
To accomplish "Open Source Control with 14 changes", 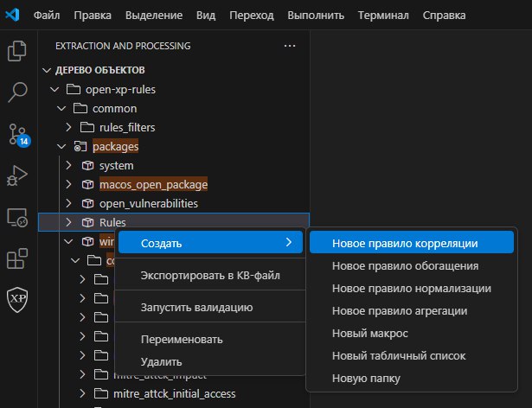I will tap(18, 134).
